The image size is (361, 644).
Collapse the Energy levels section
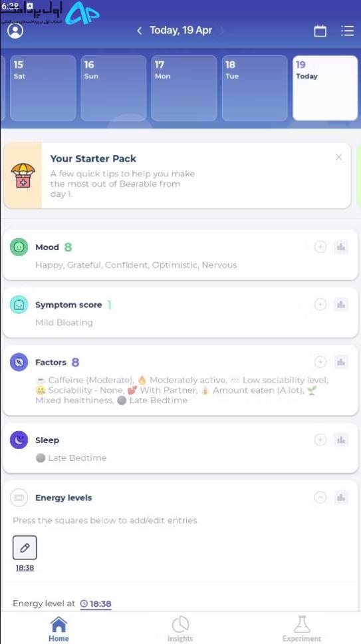(x=320, y=498)
